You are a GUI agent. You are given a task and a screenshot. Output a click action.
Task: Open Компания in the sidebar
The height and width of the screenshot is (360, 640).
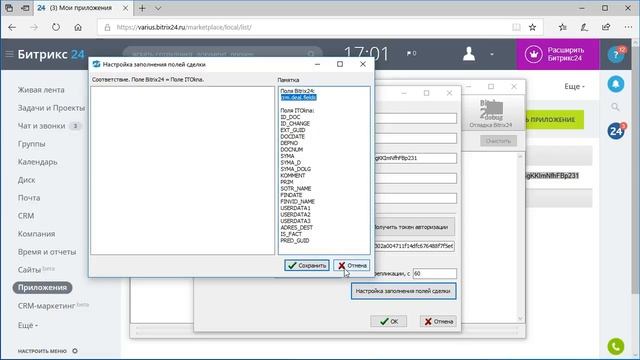point(36,233)
